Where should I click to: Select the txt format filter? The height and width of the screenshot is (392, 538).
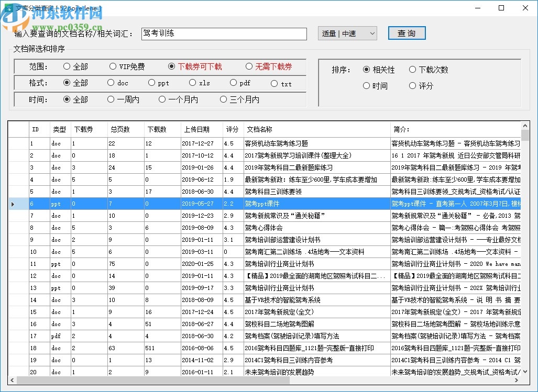[x=281, y=83]
